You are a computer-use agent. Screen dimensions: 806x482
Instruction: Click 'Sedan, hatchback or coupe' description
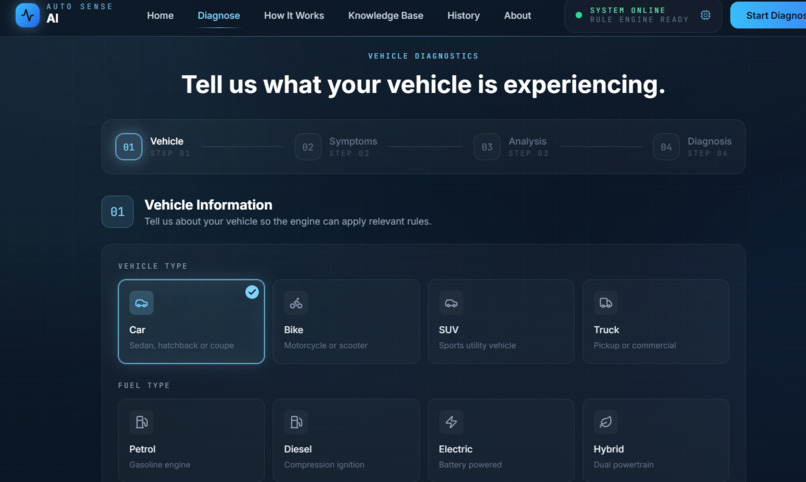pos(181,345)
